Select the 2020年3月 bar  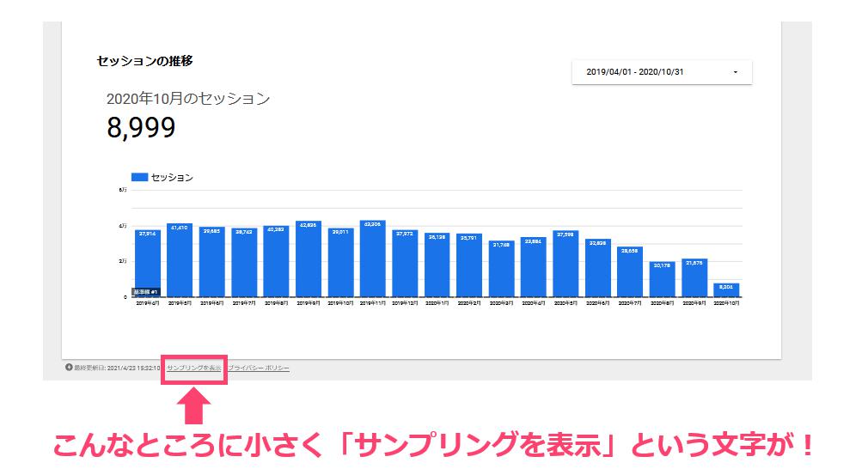pos(502,269)
